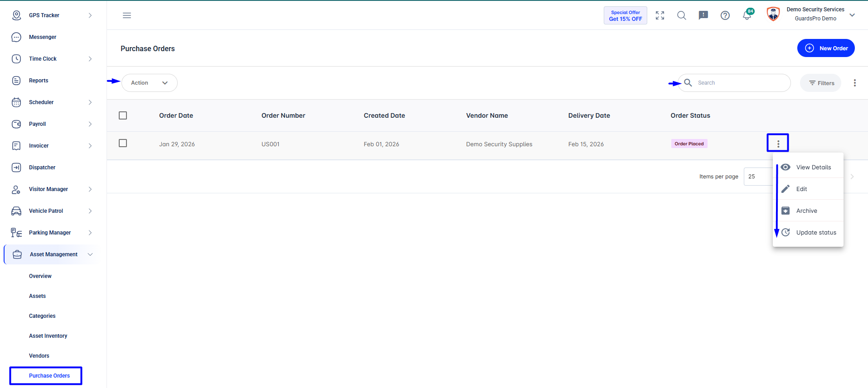Focus the purchase orders Search field
The height and width of the screenshot is (388, 868).
click(x=734, y=83)
